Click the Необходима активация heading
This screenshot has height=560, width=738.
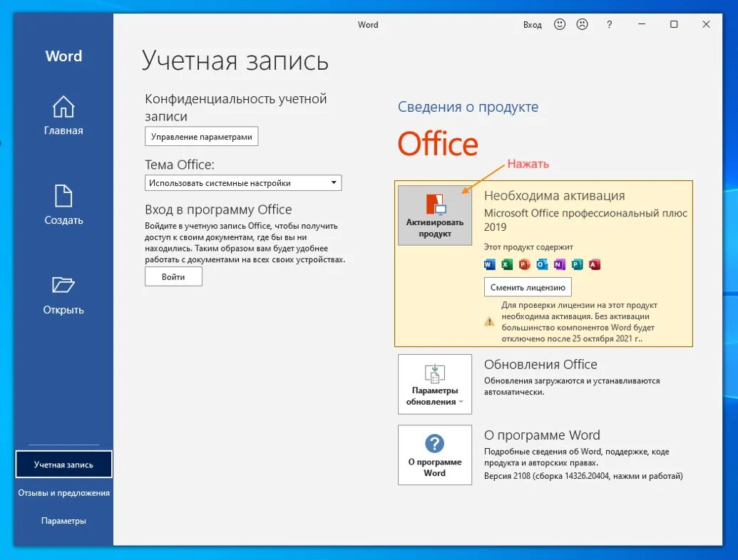pyautogui.click(x=555, y=196)
